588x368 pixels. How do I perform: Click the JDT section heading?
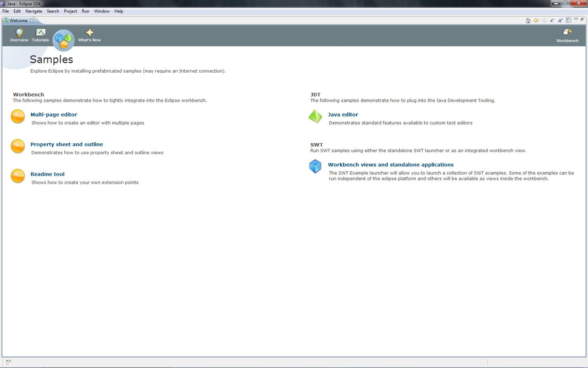(x=315, y=95)
